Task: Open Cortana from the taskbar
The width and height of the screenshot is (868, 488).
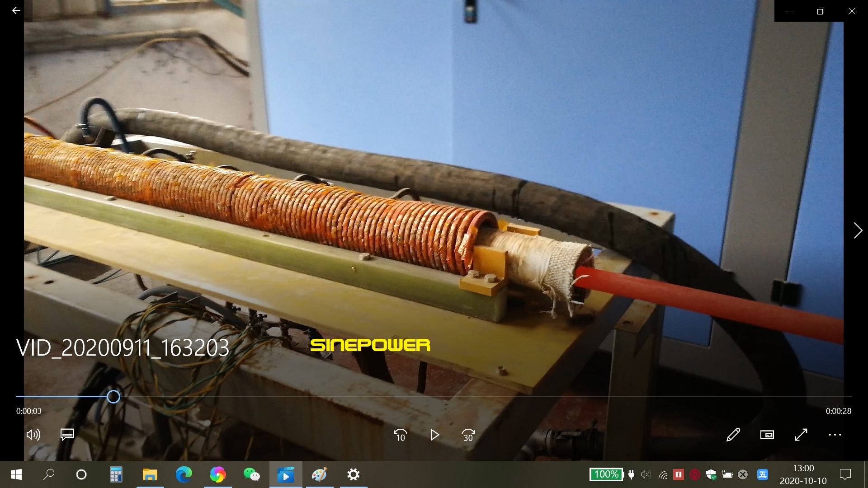Action: click(x=81, y=474)
